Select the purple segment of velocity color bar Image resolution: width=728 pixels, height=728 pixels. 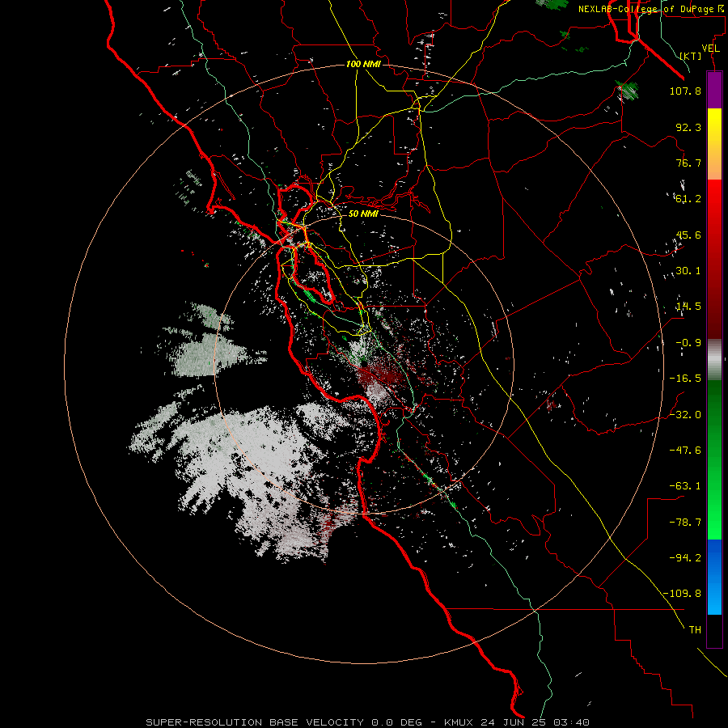[x=714, y=90]
